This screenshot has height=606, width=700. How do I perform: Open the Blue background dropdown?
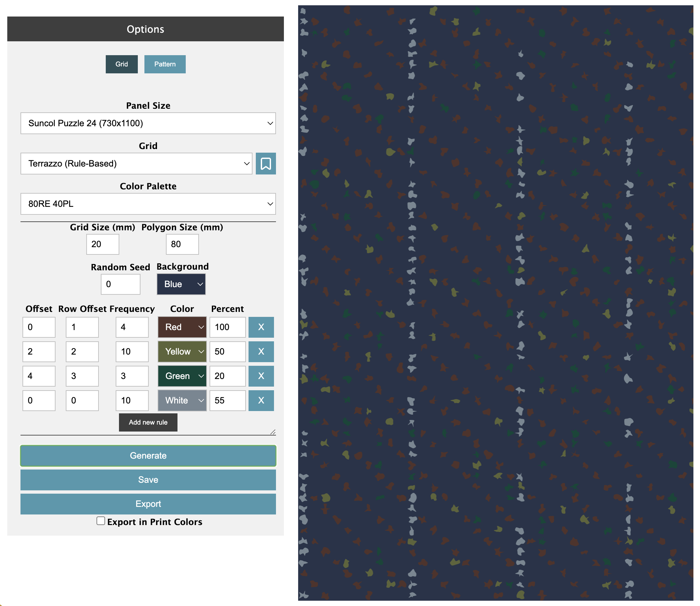[x=181, y=284]
